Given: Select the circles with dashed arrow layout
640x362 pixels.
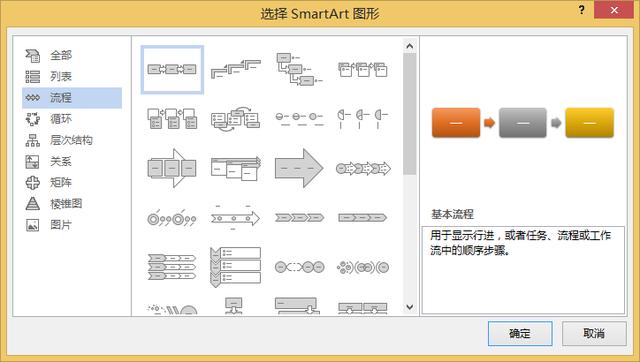Looking at the screenshot, I should 299,267.
